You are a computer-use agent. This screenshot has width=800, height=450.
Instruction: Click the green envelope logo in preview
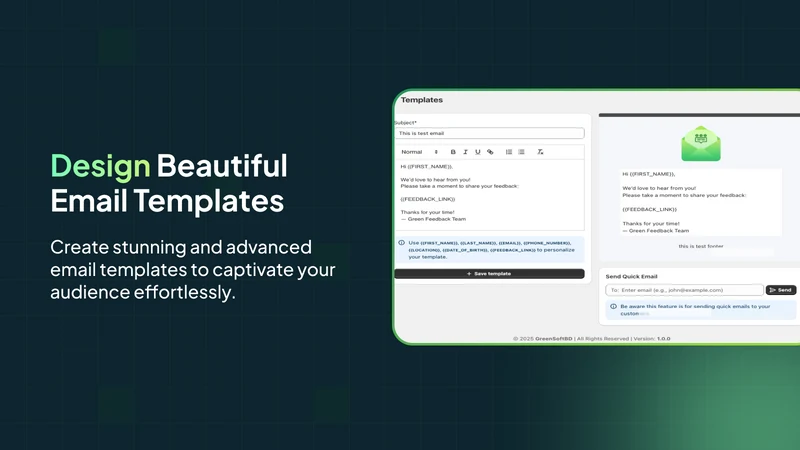coord(701,144)
